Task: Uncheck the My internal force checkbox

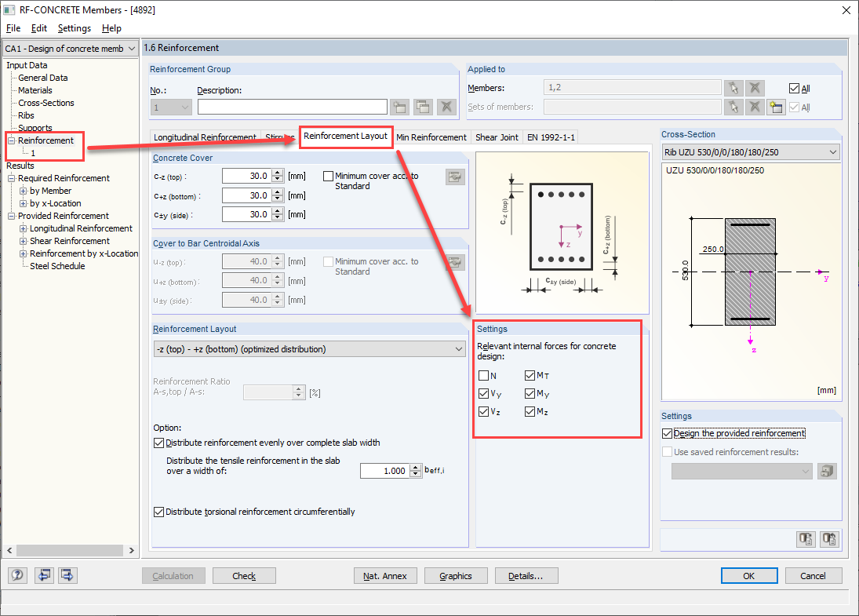Action: (x=530, y=393)
